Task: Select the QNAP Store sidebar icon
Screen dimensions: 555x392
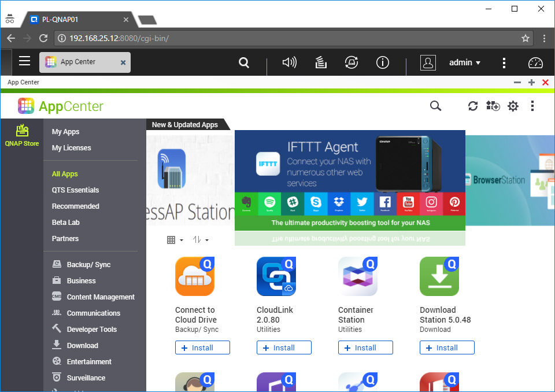Action: 22,135
